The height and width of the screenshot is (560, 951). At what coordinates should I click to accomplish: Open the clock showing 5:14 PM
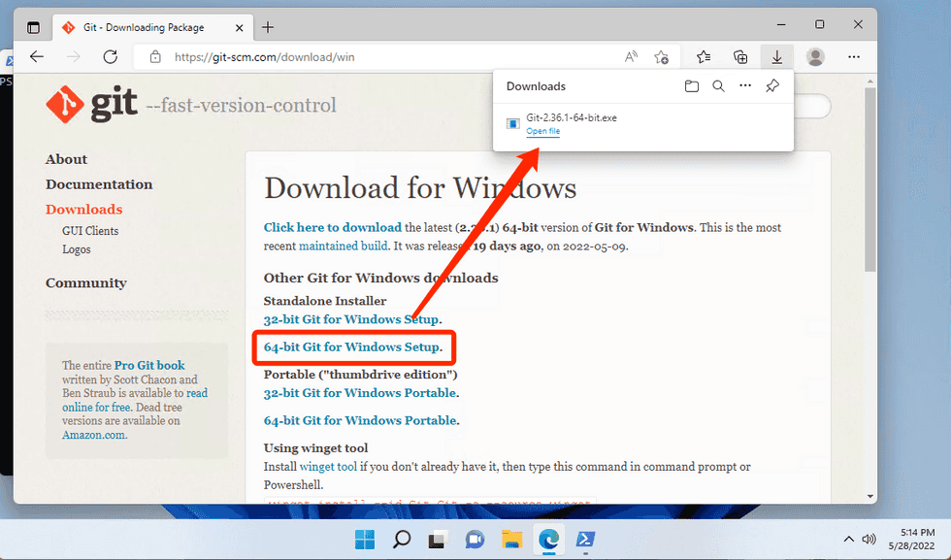click(x=912, y=539)
